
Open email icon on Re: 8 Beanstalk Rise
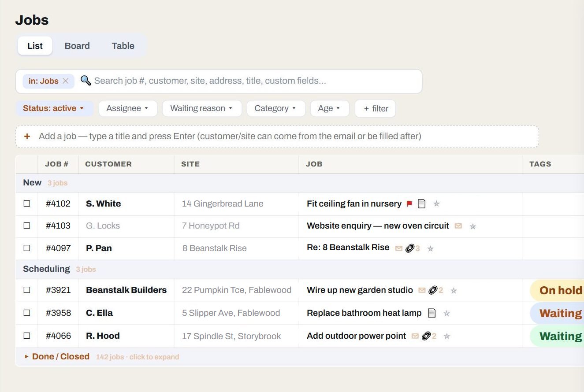coord(399,248)
